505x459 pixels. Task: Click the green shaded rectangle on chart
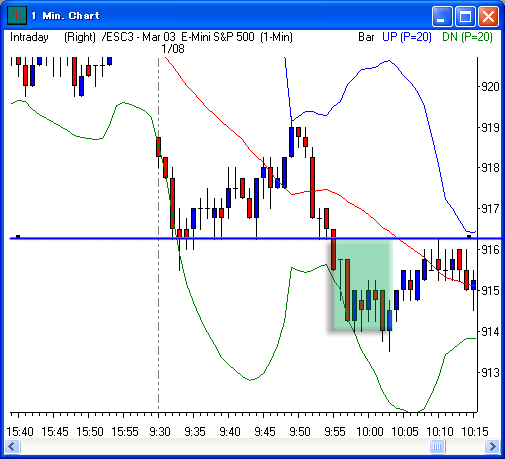click(362, 285)
